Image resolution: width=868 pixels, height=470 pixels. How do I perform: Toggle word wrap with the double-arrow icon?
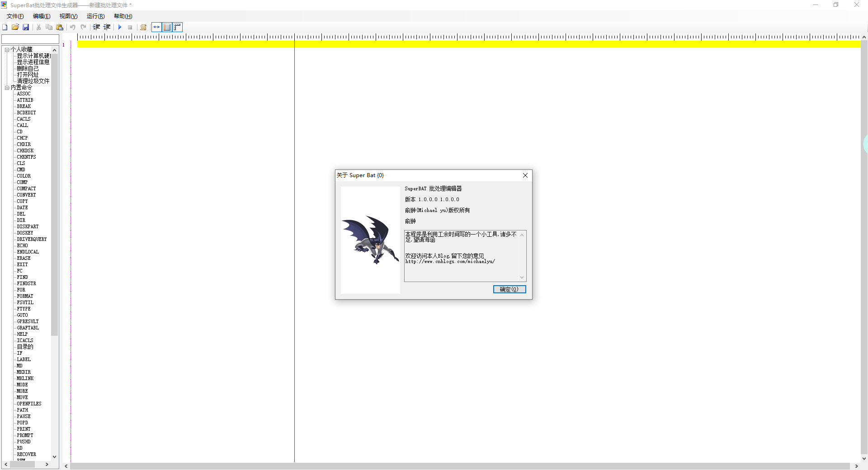pos(156,27)
